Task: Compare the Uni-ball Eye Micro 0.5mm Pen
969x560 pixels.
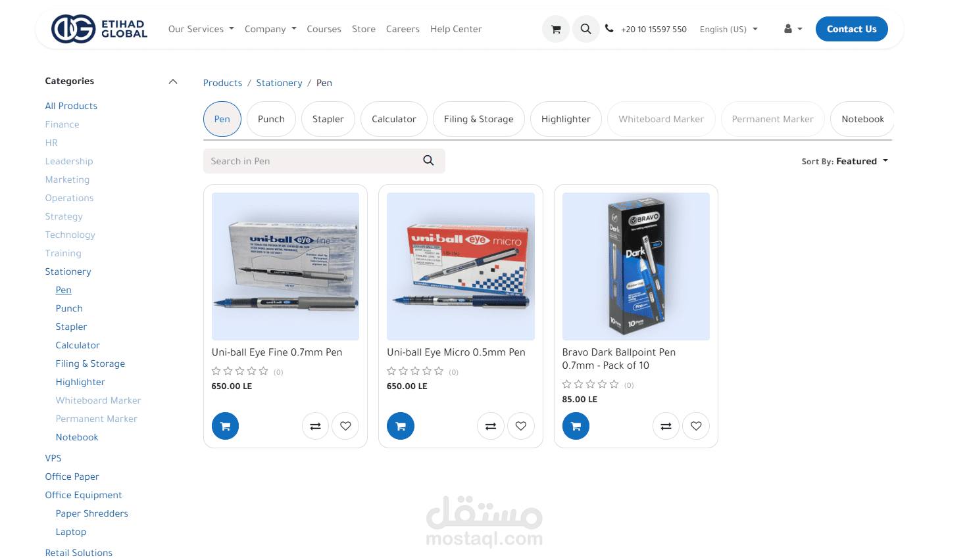Action: 491,426
